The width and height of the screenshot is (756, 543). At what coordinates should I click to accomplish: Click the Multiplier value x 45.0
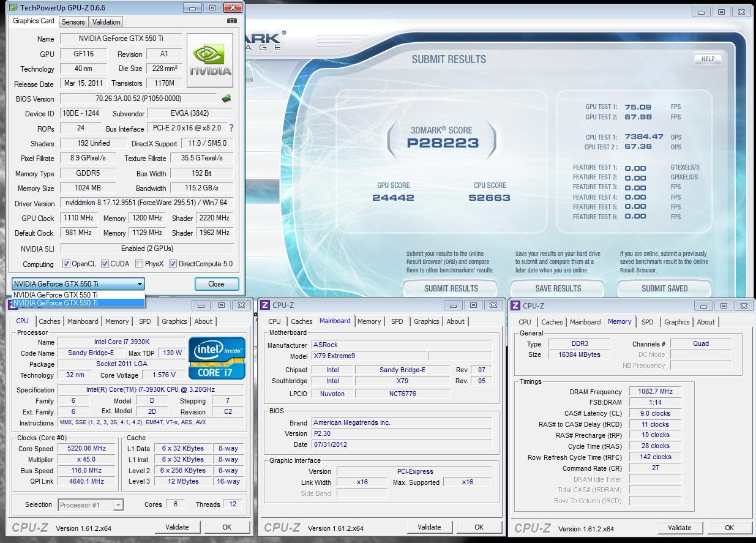pos(88,460)
